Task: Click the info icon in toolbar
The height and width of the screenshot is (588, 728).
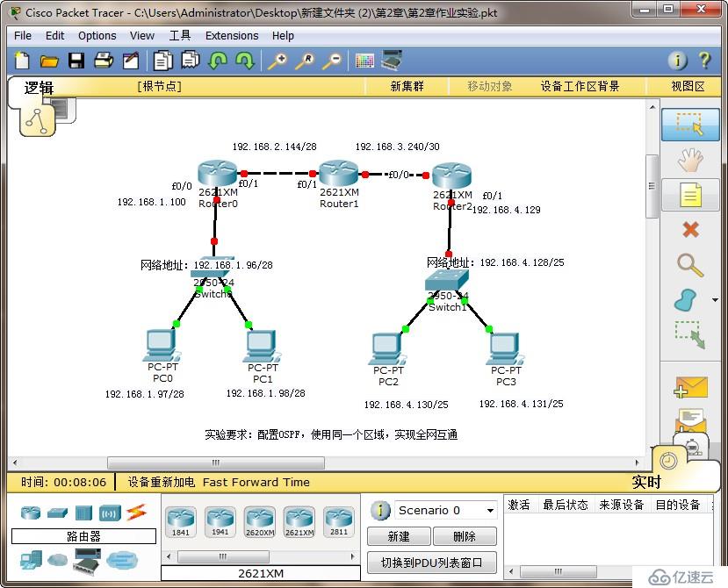Action: (x=677, y=61)
